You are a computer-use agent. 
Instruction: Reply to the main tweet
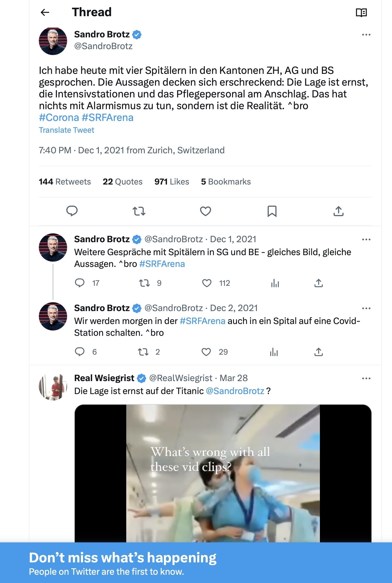point(72,211)
